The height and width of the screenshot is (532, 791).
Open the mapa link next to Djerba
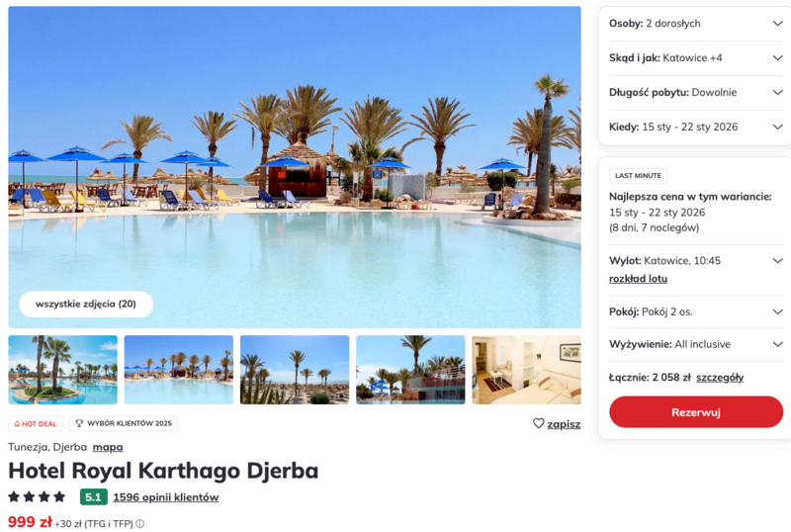[108, 447]
